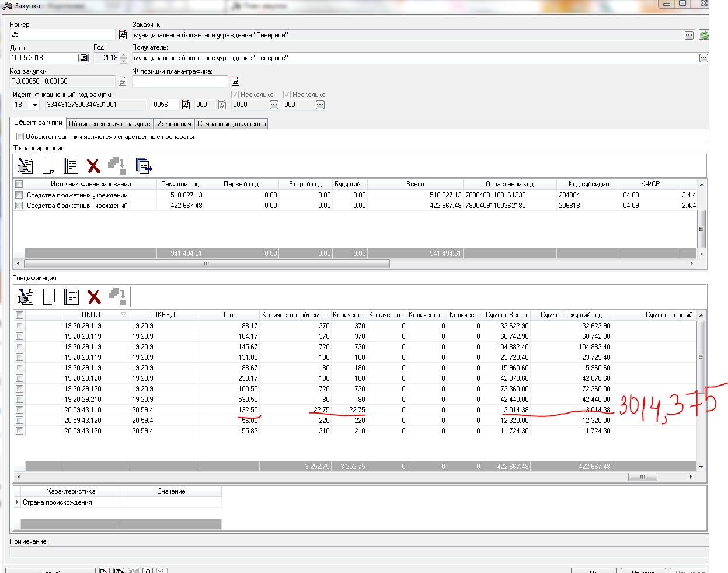Switch to 'Общие сведения о закупке' tab

tap(109, 124)
